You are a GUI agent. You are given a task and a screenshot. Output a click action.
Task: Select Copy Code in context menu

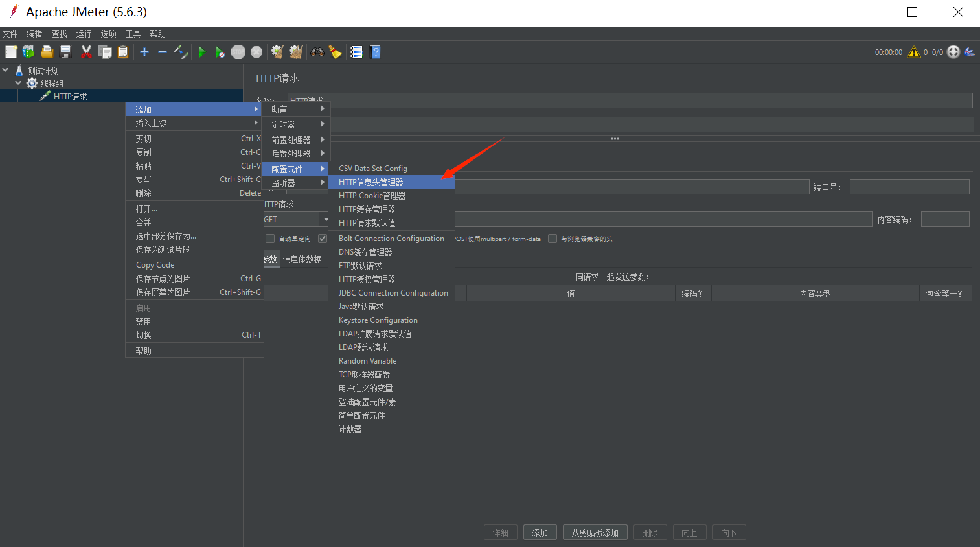pyautogui.click(x=194, y=265)
